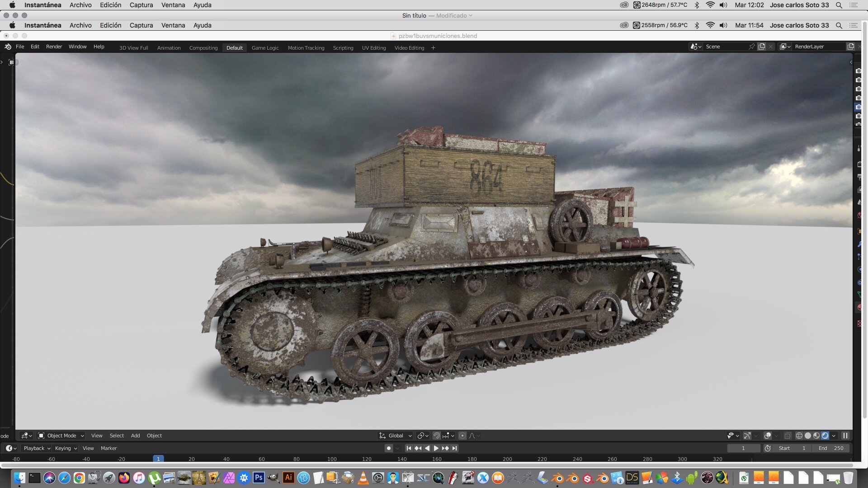Switch to the Game Logic workspace tab
The height and width of the screenshot is (488, 868).
265,48
